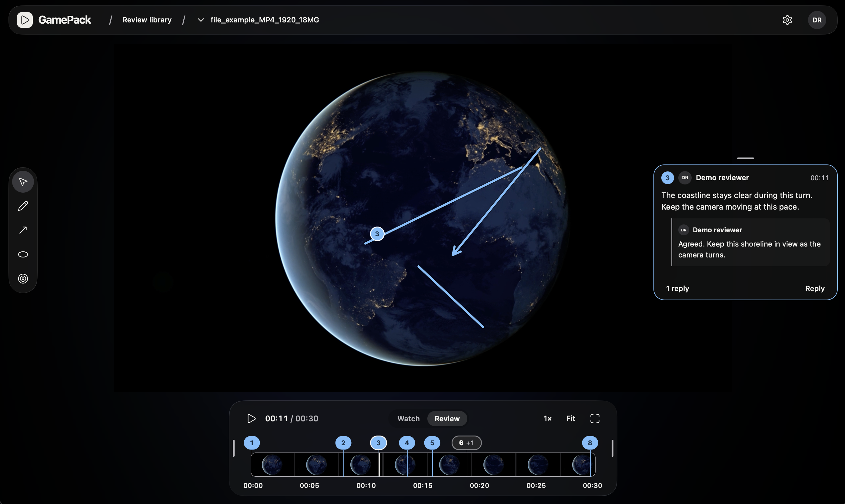Click the numbered 3 badge in comment card
845x504 pixels.
667,177
